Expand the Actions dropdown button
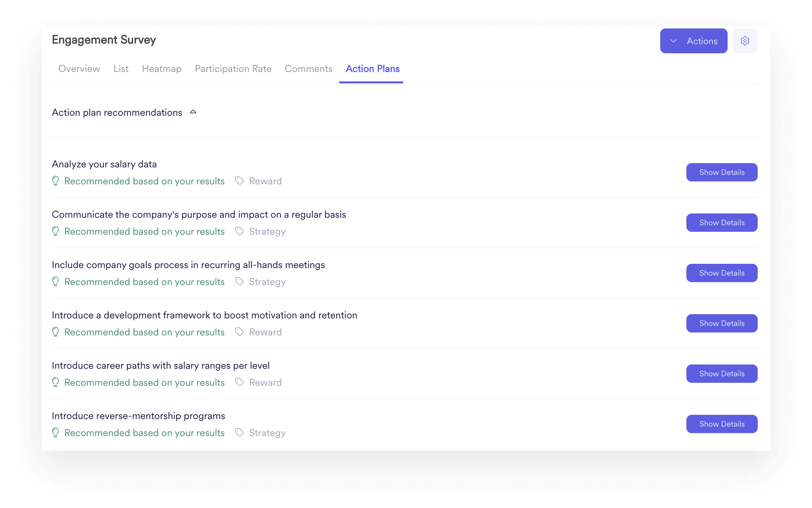 [694, 41]
